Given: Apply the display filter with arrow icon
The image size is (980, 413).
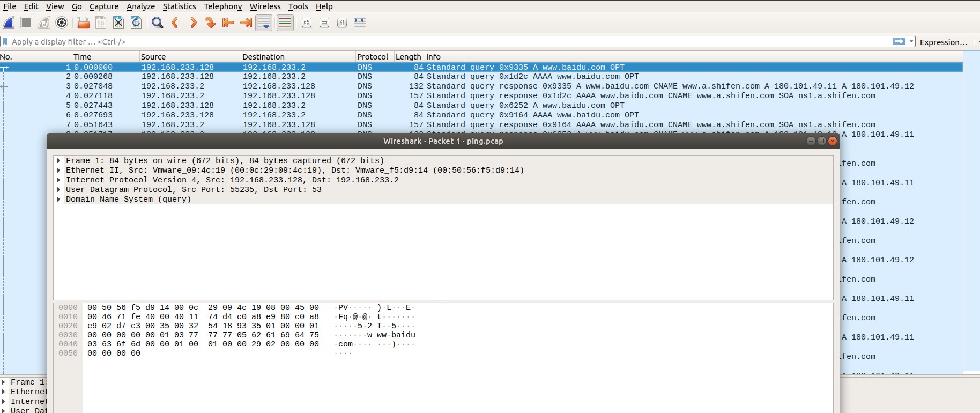Looking at the screenshot, I should [899, 41].
